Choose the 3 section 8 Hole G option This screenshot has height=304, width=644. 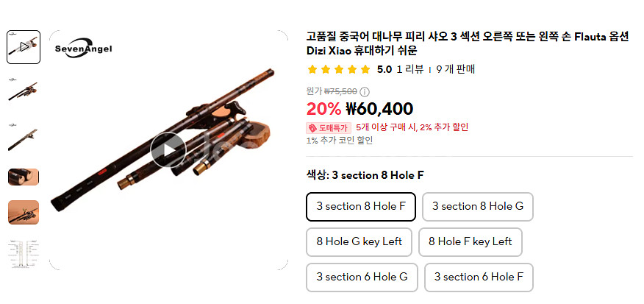[x=478, y=206]
